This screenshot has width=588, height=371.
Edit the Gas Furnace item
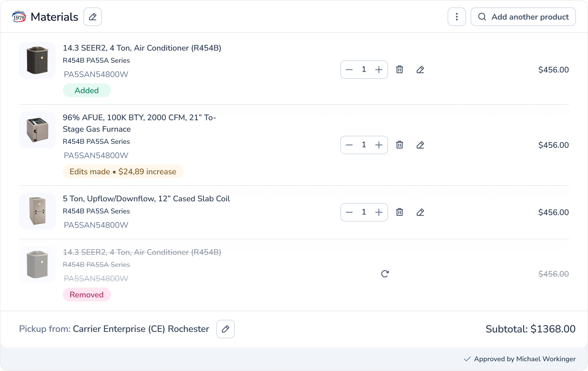(420, 145)
